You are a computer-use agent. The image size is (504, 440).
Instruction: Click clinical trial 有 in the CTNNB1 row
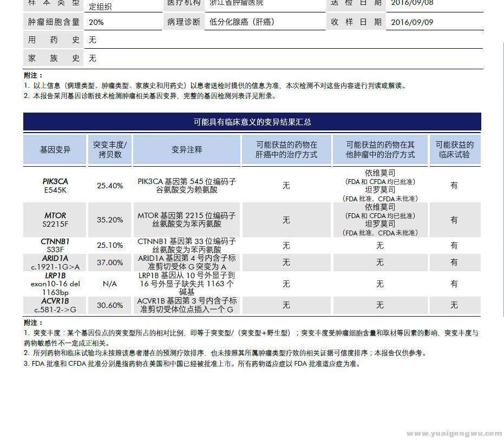click(x=454, y=246)
